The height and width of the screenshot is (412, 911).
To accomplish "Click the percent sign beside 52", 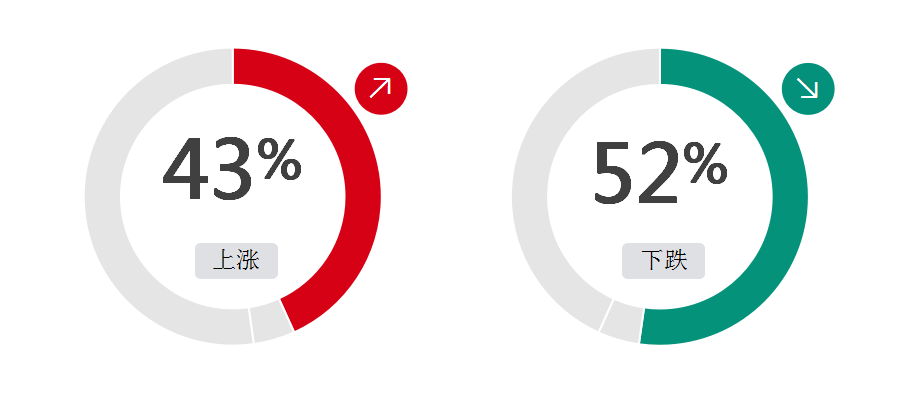I will [x=705, y=163].
